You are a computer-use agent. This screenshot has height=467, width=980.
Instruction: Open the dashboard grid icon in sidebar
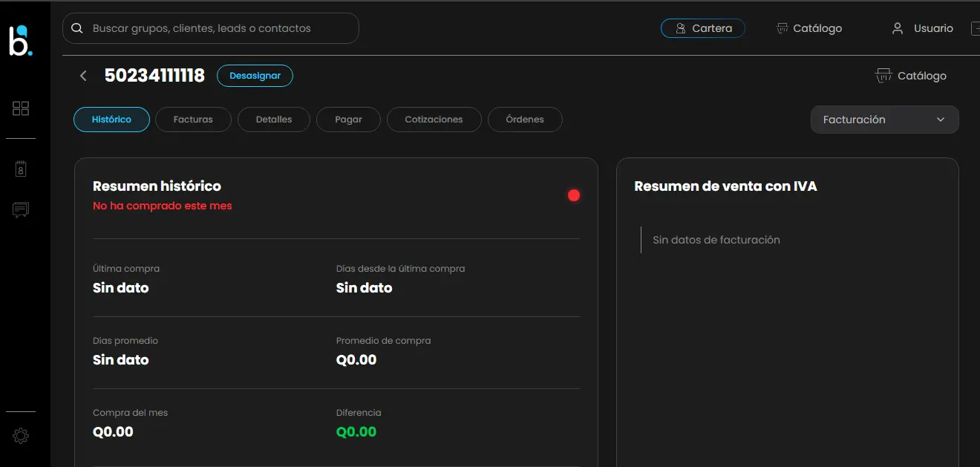pos(21,108)
